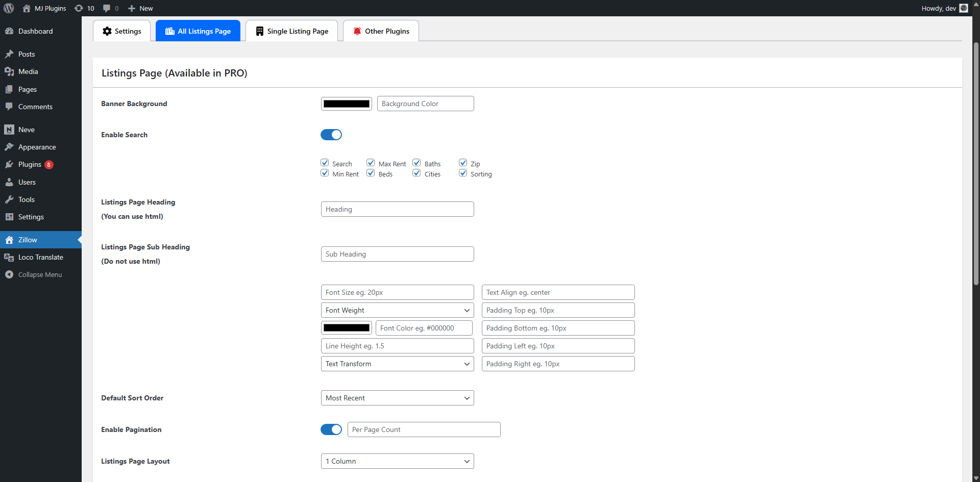The width and height of the screenshot is (980, 482).
Task: Disable the Enable Search toggle
Action: (331, 135)
